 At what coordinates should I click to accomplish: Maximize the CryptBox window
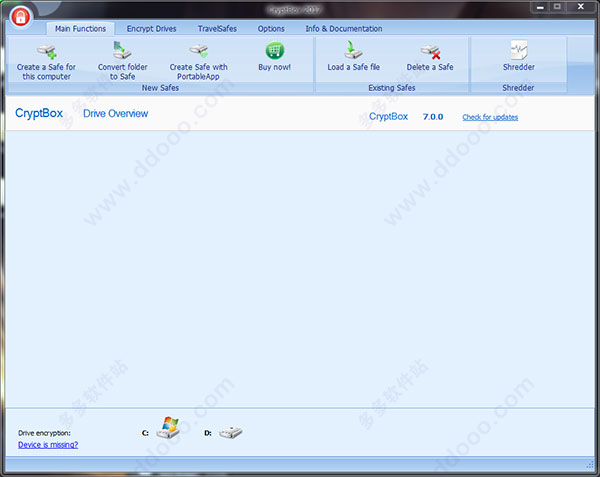coord(557,7)
